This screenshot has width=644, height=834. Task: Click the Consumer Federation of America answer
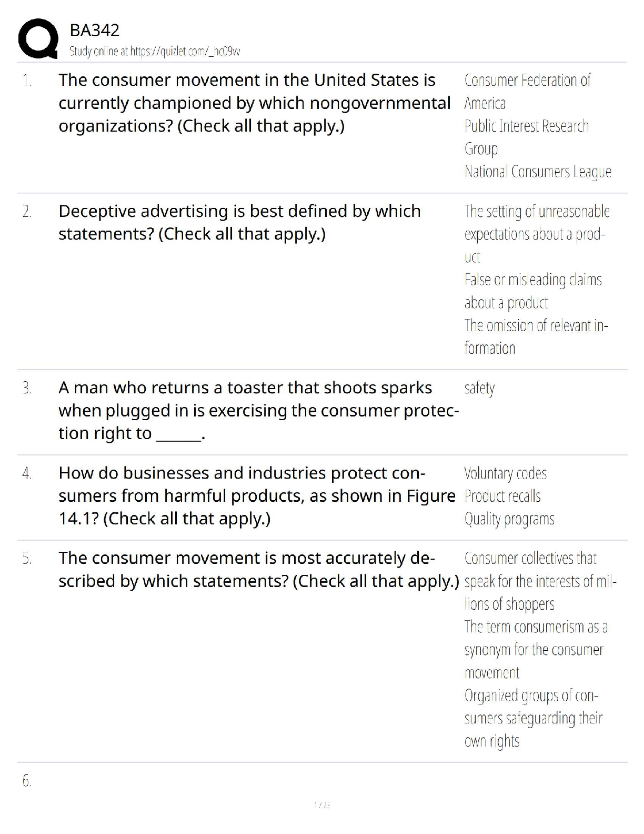click(x=527, y=91)
